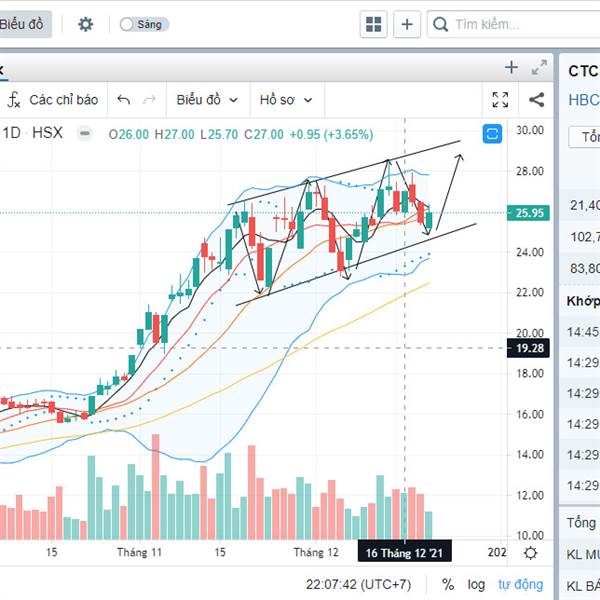Expand the Biểu đồ chart type dropdown

[207, 100]
